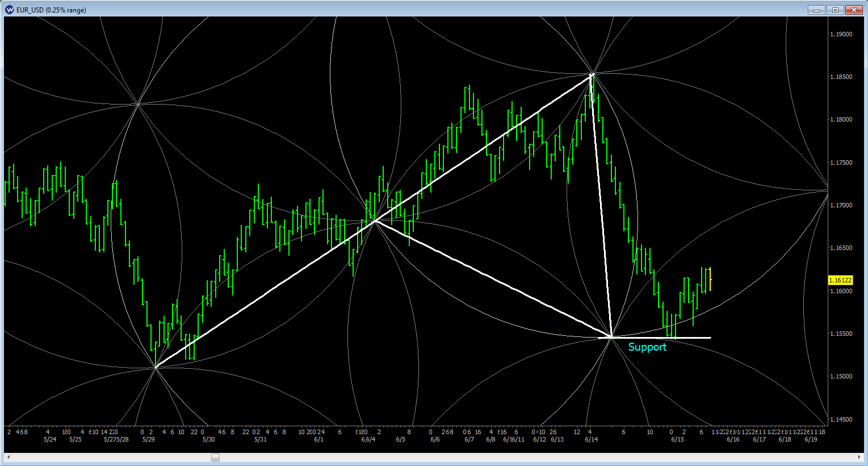Click the 1.16500 price axis label
The height and width of the screenshot is (466, 868).
click(841, 248)
